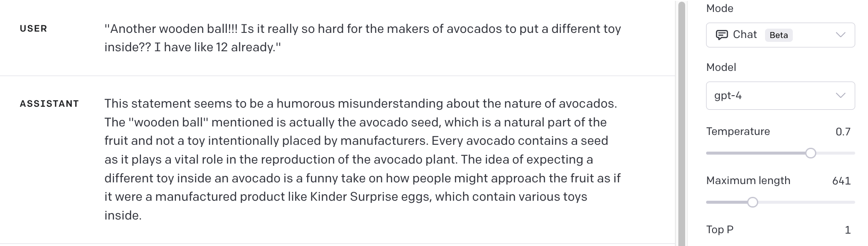Click the Top P label
Image resolution: width=868 pixels, height=246 pixels.
click(x=720, y=230)
